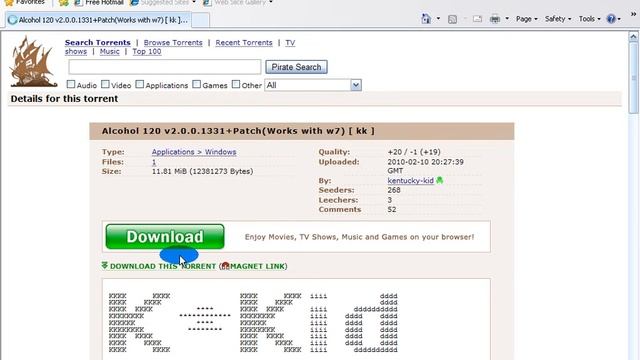Click the Magnet Link text

(x=257, y=266)
